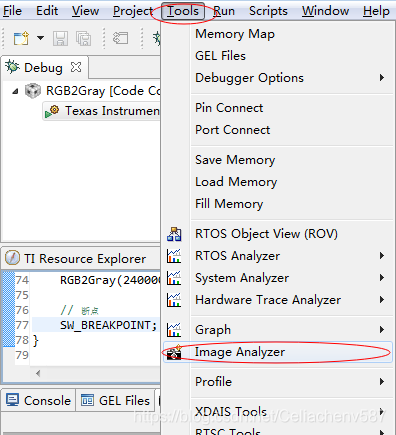Select RGB2Gray [Code Composer] debug session

point(103,91)
